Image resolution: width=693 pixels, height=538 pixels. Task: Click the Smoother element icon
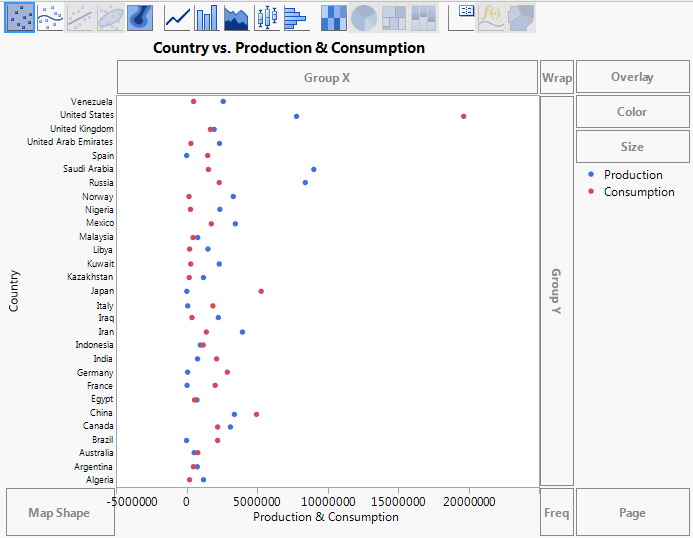pos(49,16)
